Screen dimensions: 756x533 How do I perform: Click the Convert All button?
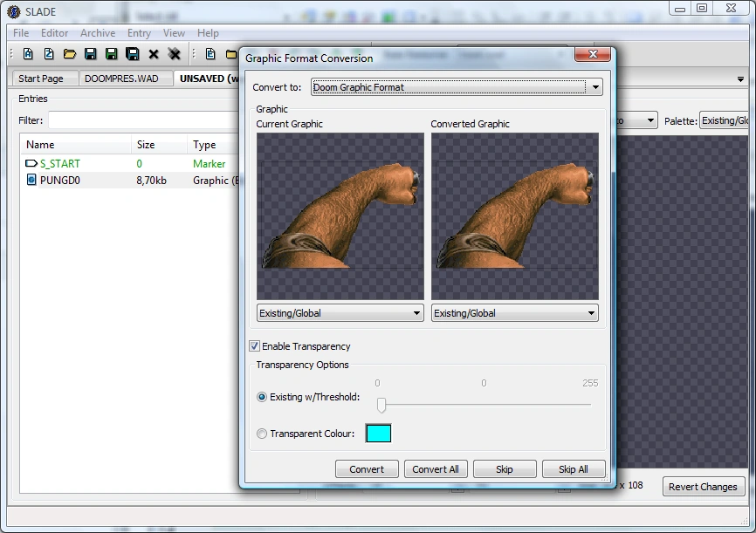click(x=436, y=469)
